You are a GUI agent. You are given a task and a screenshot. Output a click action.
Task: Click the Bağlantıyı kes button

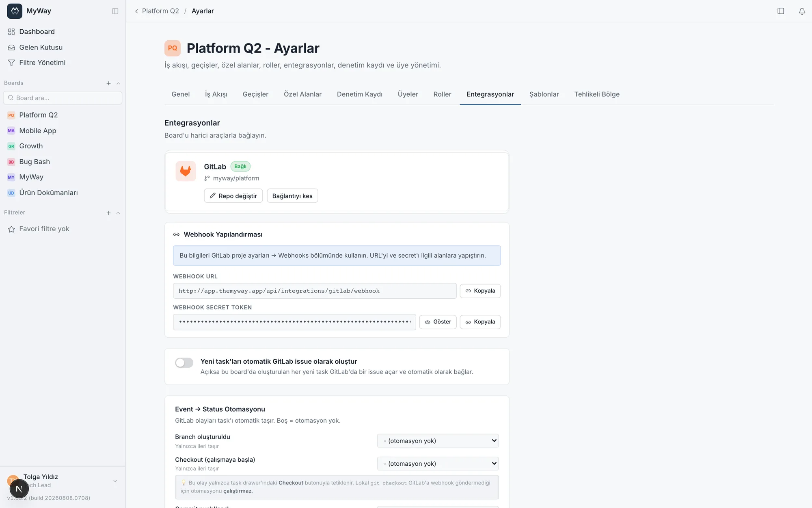[x=292, y=196]
